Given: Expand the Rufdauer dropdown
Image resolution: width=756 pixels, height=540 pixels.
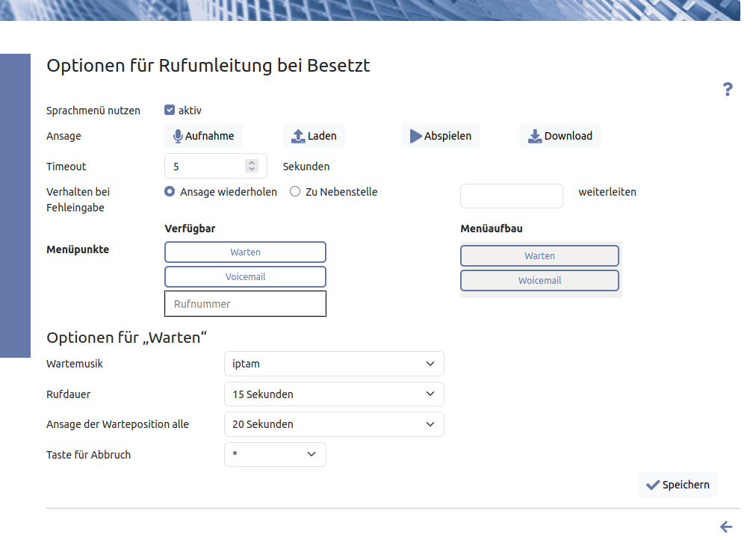Looking at the screenshot, I should click(333, 394).
